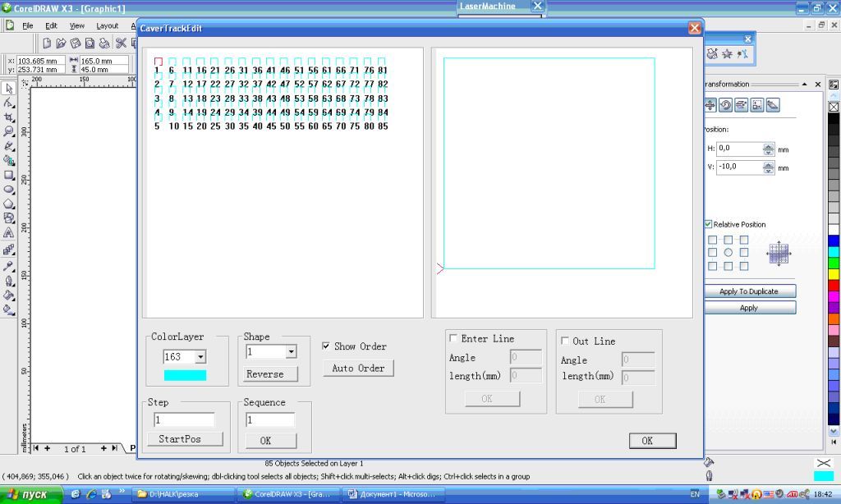The image size is (841, 504).
Task: Open the File menu
Action: [x=28, y=25]
